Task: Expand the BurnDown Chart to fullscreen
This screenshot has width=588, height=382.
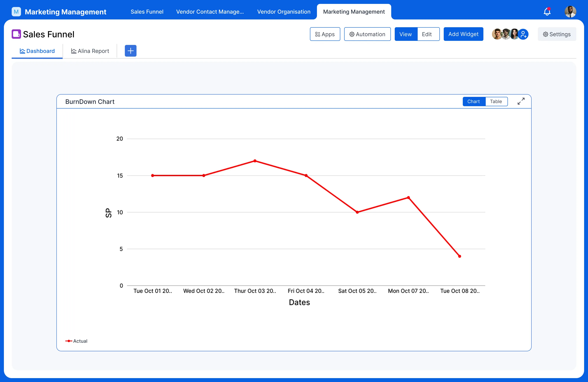Action: tap(521, 101)
